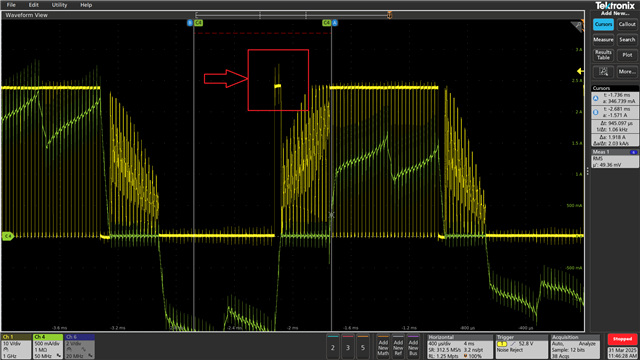The height and width of the screenshot is (360, 640).
Task: Open the Utility menu
Action: tap(59, 5)
